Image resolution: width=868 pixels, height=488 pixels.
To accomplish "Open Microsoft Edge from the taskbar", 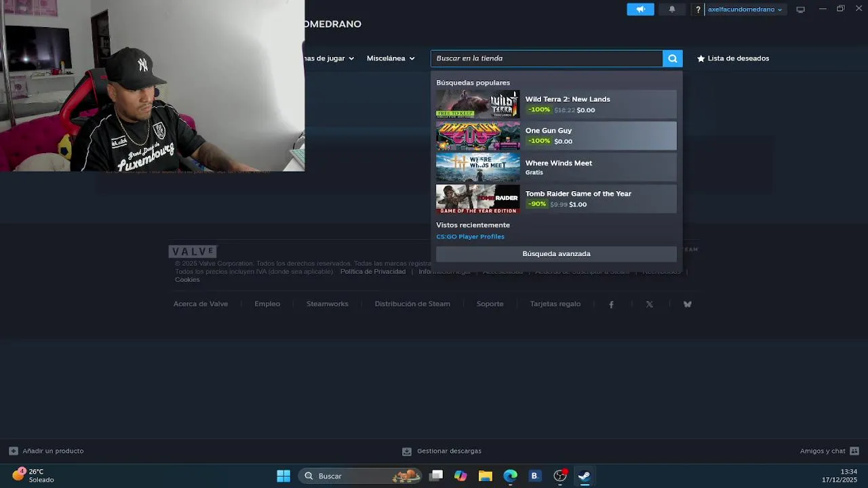I will pyautogui.click(x=510, y=476).
